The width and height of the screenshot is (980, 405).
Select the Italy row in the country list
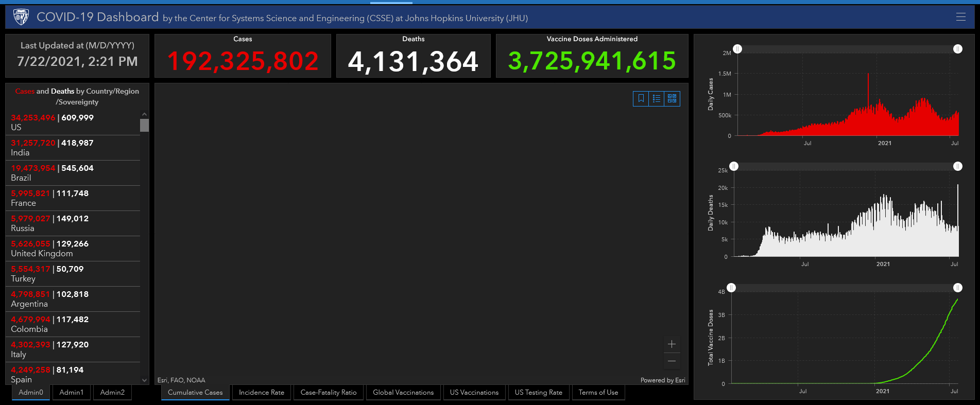[73, 349]
